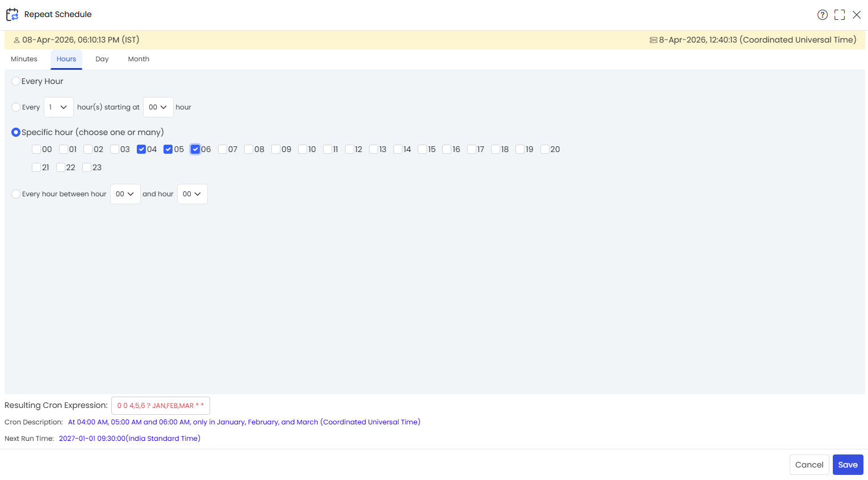Check the hour 17 checkbox
This screenshot has height=480, width=868.
[472, 149]
